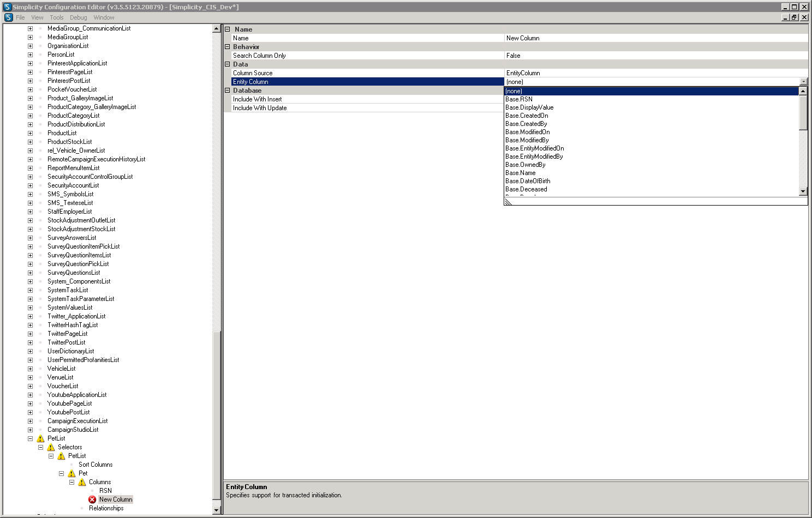This screenshot has height=518, width=812.
Task: Choose Base.DisplayValue from the dropdown list
Action: pos(651,107)
